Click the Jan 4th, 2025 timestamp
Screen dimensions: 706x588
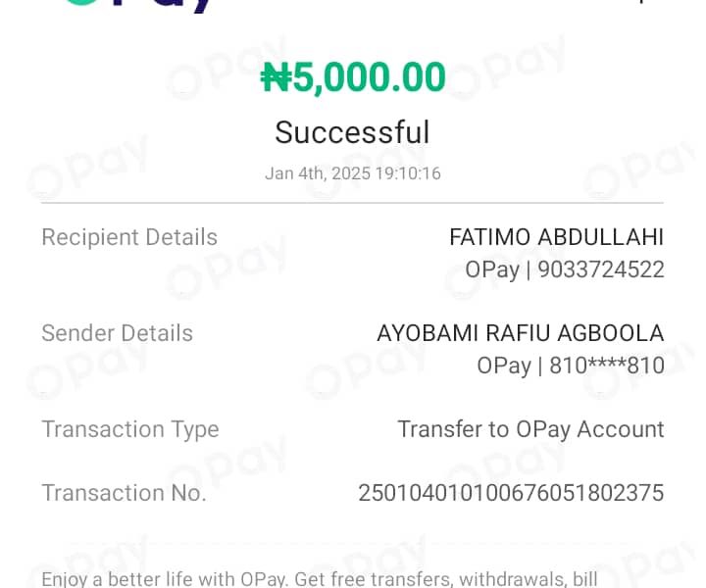(x=353, y=173)
